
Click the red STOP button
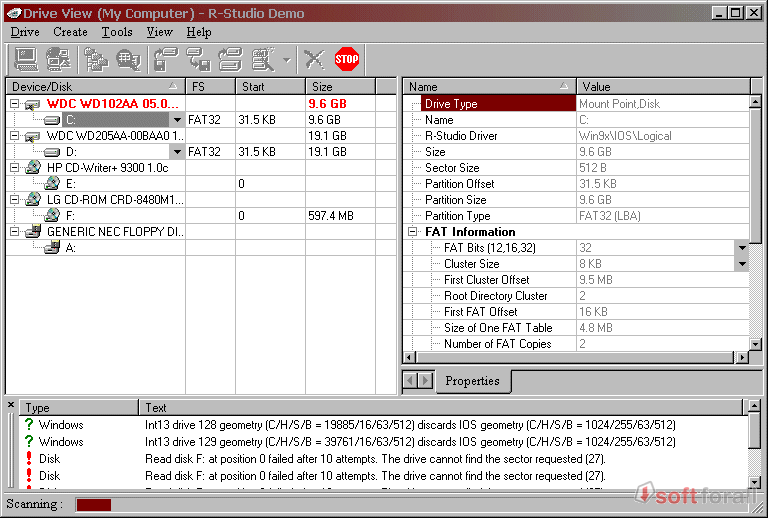pyautogui.click(x=347, y=59)
